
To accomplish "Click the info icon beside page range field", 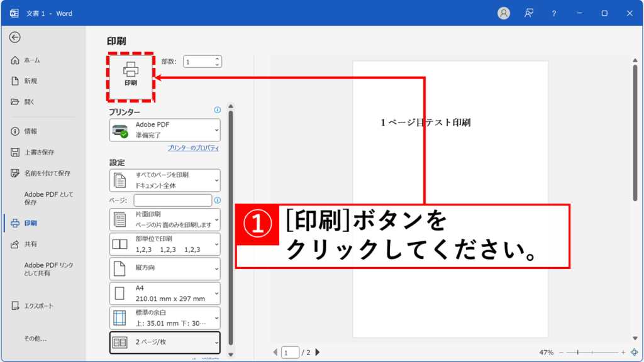I will pos(217,200).
